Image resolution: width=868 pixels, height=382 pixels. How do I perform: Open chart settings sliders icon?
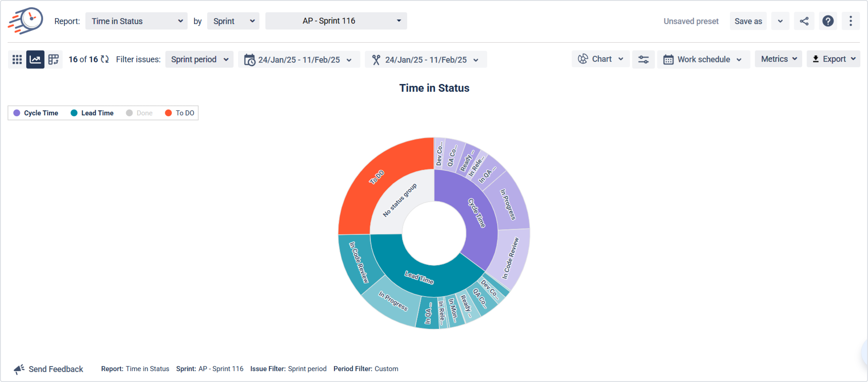tap(643, 60)
